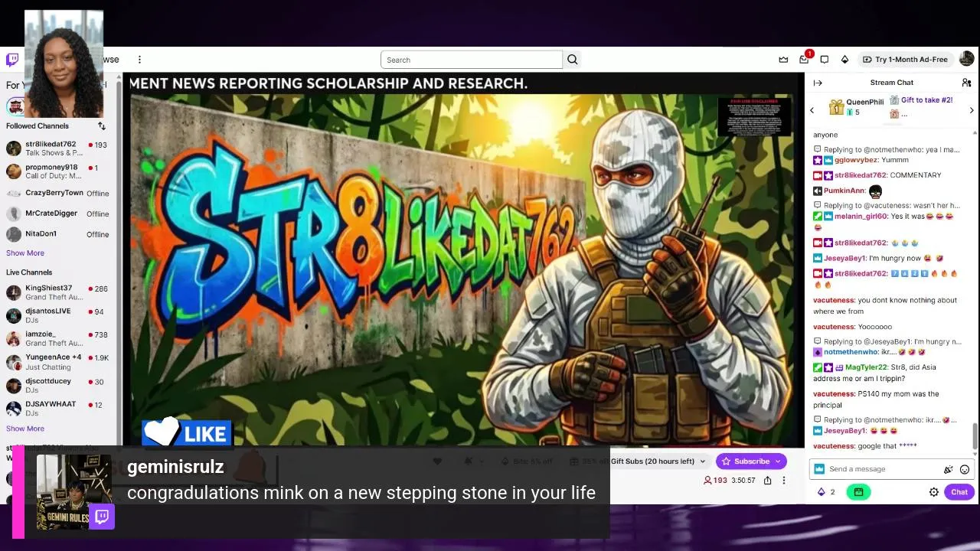Sort Followed Channels with arrows icon
The height and width of the screenshot is (551, 980).
click(101, 126)
